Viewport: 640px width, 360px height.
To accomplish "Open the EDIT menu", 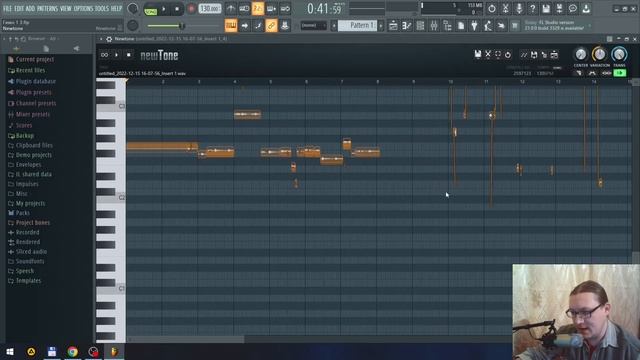I will [19, 8].
